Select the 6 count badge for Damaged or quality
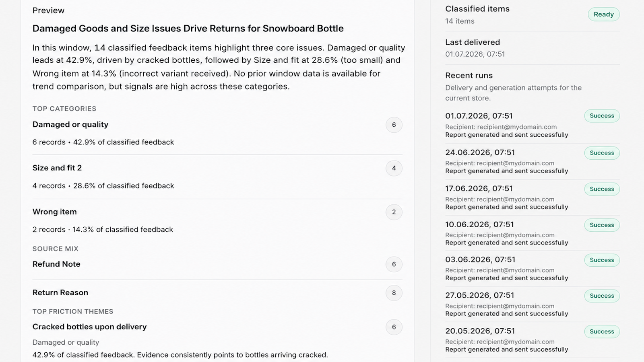Image resolution: width=644 pixels, height=362 pixels. tap(394, 125)
